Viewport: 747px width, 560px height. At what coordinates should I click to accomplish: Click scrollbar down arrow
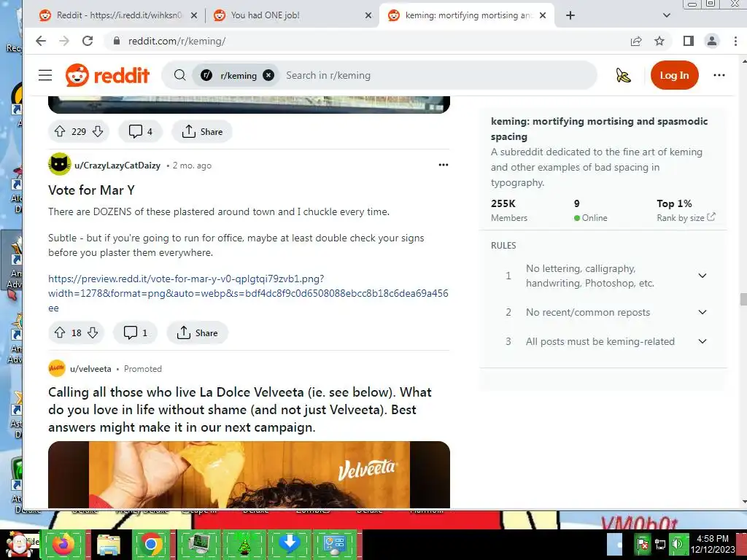tap(743, 502)
